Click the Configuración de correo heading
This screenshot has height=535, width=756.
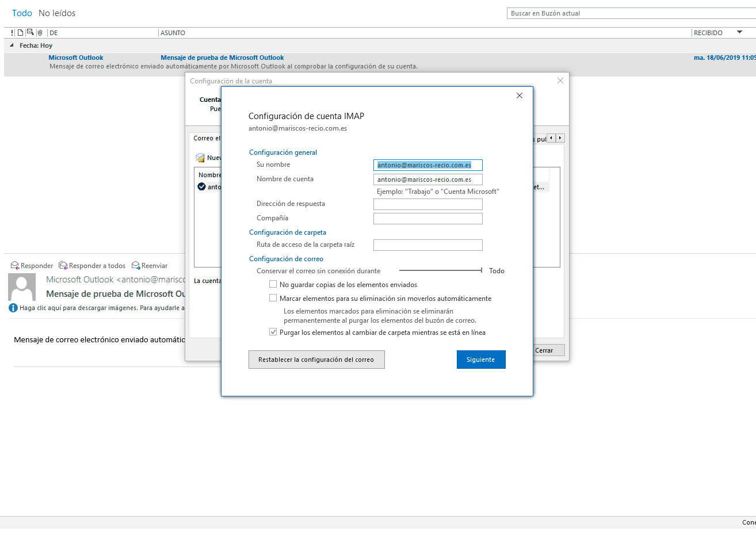pyautogui.click(x=286, y=259)
